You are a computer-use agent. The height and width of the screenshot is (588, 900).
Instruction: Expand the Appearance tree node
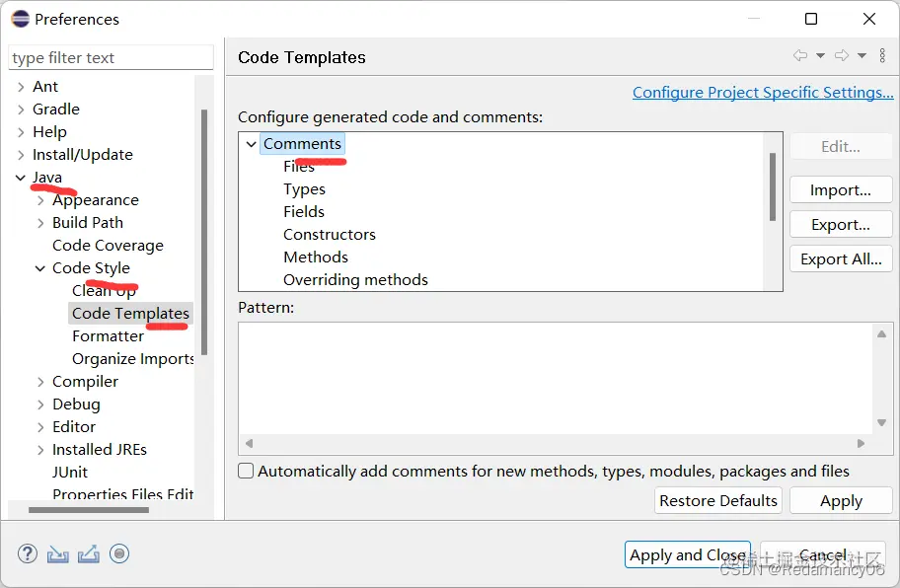(40, 200)
